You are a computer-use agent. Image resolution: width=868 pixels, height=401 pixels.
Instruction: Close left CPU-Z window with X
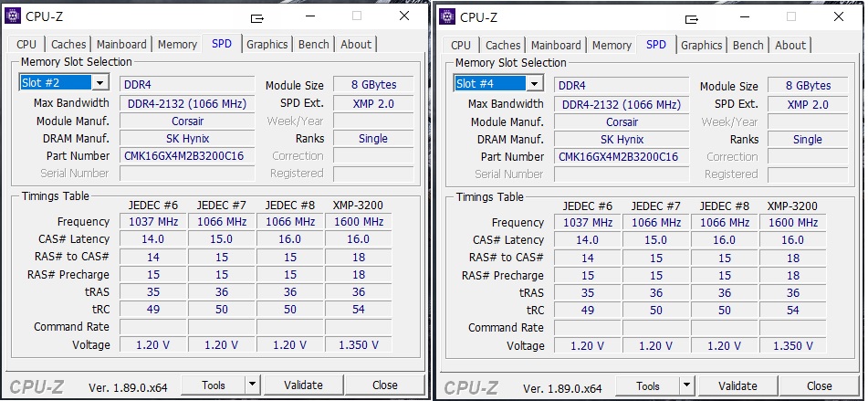(404, 16)
